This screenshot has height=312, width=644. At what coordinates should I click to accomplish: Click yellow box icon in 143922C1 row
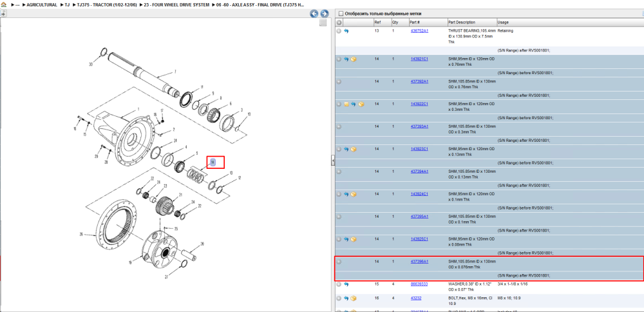tap(361, 104)
